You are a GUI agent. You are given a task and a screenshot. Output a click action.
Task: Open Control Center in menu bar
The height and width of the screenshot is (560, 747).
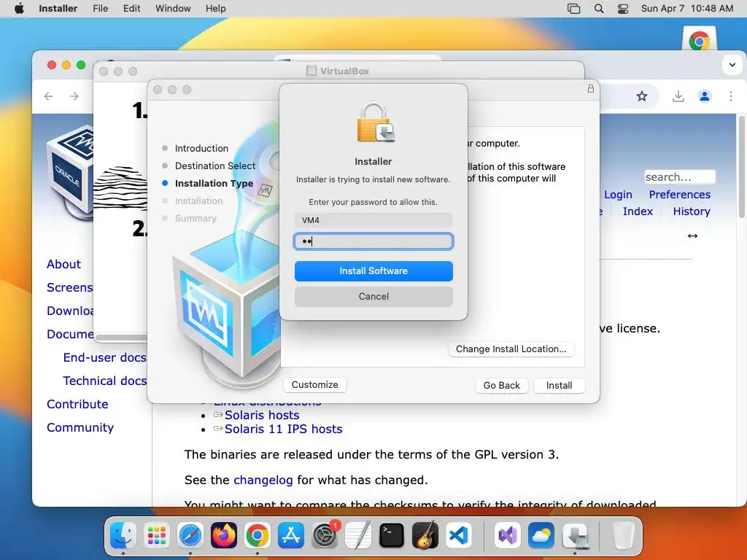623,9
